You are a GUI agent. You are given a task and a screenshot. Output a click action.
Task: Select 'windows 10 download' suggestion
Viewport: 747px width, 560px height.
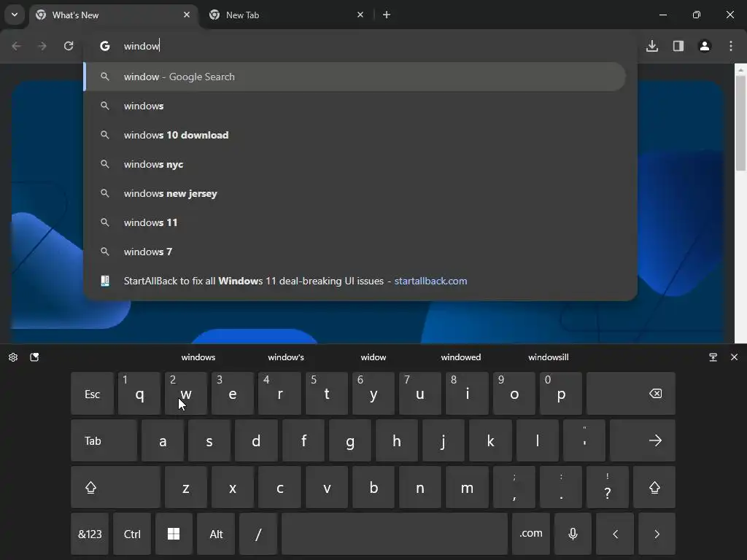(355, 135)
